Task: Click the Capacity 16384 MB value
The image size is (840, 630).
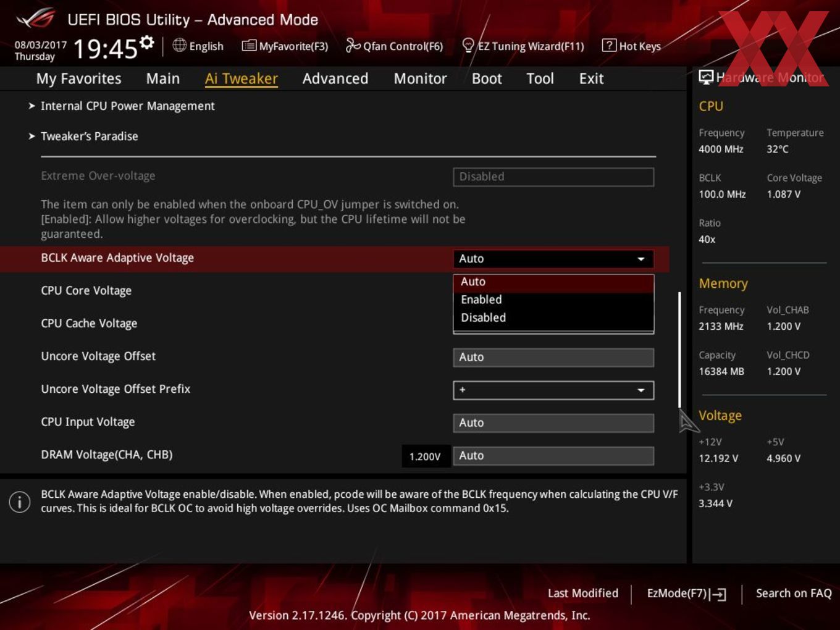Action: tap(721, 371)
